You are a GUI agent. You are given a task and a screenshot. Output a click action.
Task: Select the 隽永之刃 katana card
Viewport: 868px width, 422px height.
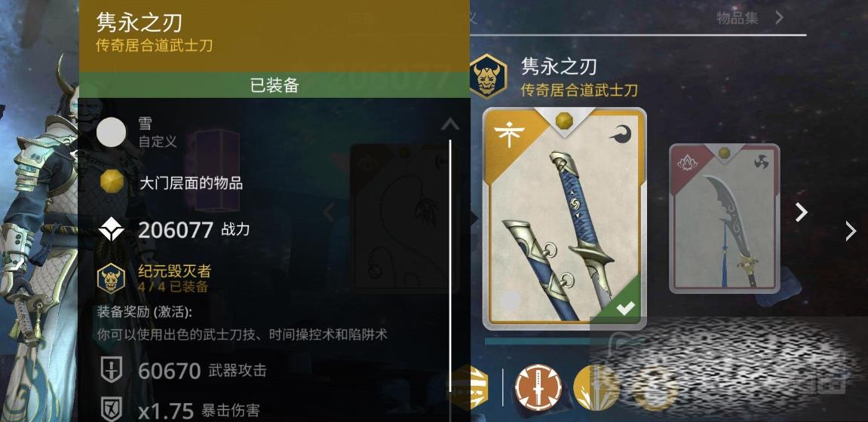point(564,219)
